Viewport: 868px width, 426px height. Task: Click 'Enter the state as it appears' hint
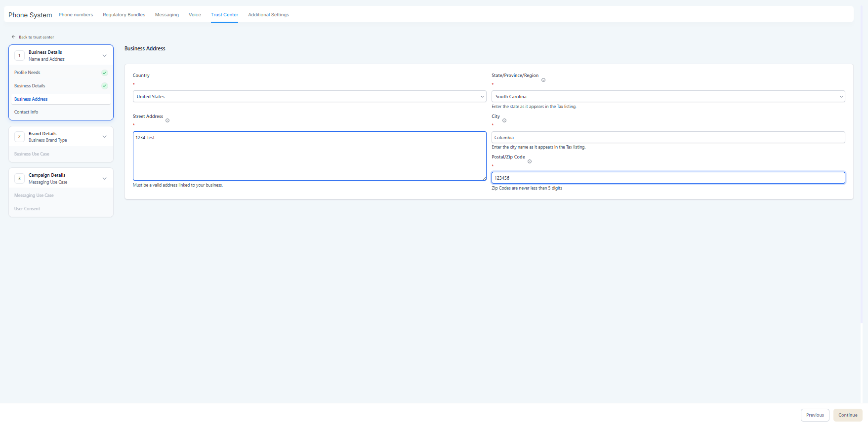click(534, 107)
